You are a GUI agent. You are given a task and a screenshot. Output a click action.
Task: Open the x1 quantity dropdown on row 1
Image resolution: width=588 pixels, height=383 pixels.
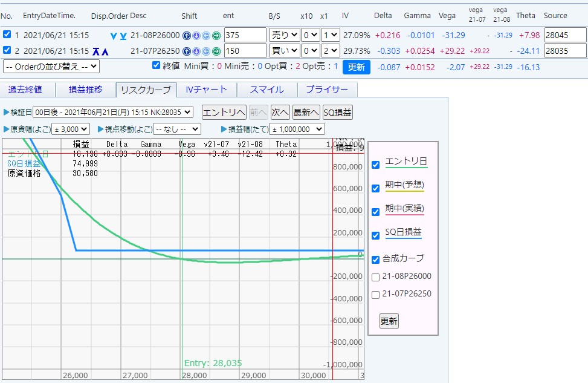(331, 35)
